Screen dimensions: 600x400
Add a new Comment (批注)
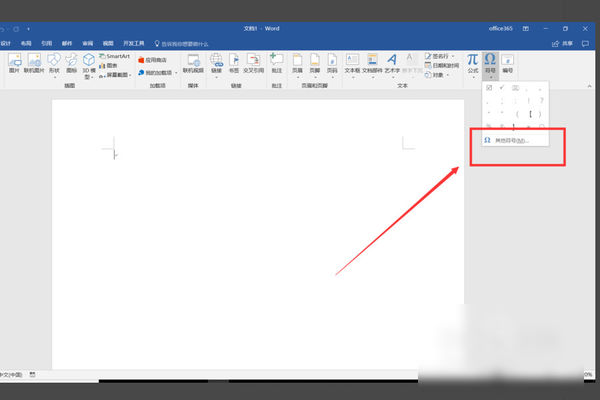[x=277, y=63]
